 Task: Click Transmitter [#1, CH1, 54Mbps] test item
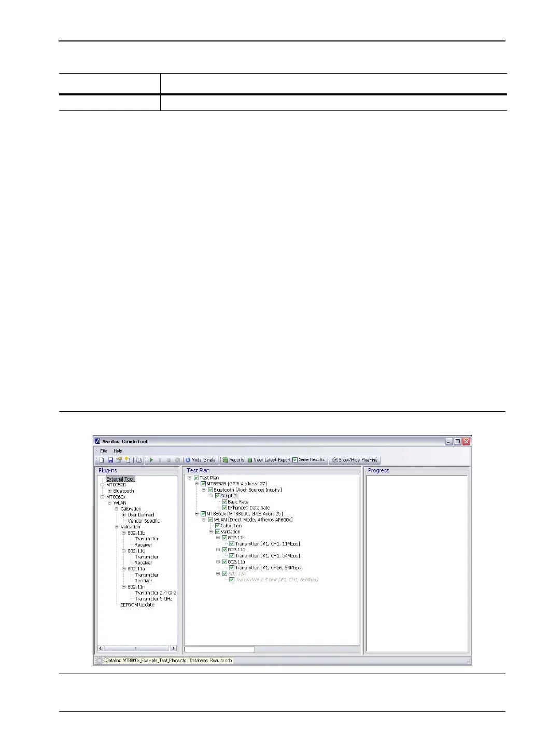(x=267, y=556)
